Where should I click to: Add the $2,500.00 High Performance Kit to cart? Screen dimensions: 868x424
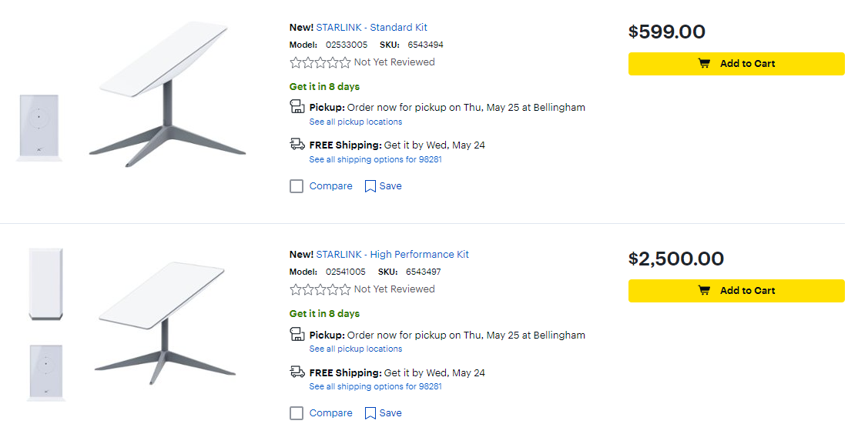click(736, 291)
